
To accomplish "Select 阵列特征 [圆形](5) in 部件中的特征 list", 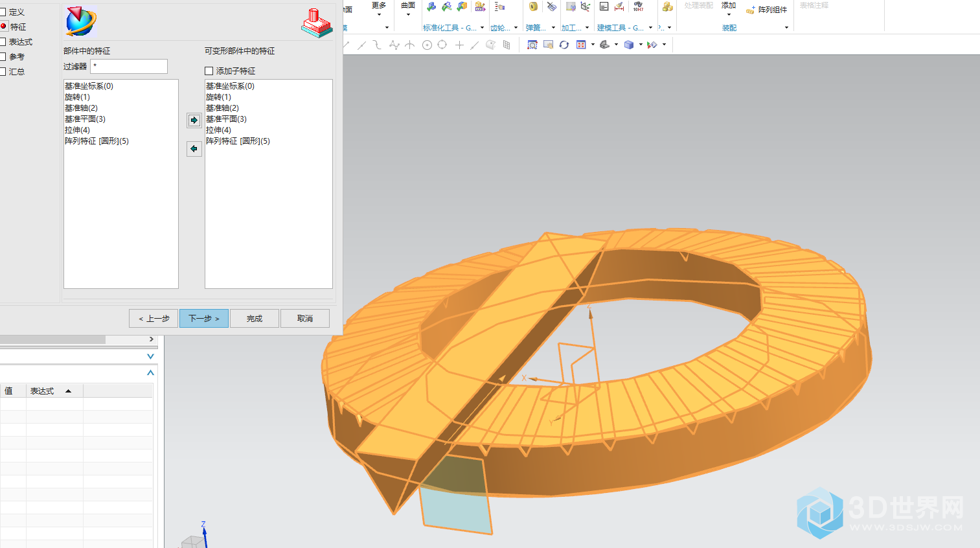I will point(97,141).
